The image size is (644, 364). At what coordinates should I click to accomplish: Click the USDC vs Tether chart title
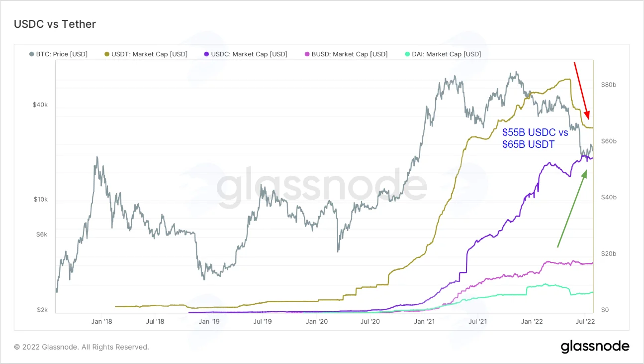pyautogui.click(x=55, y=24)
